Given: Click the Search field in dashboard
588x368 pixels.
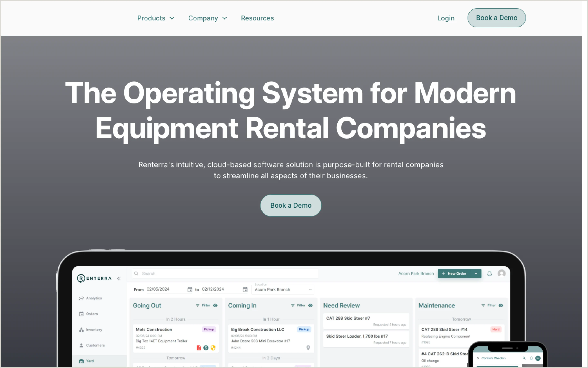Looking at the screenshot, I should point(225,274).
